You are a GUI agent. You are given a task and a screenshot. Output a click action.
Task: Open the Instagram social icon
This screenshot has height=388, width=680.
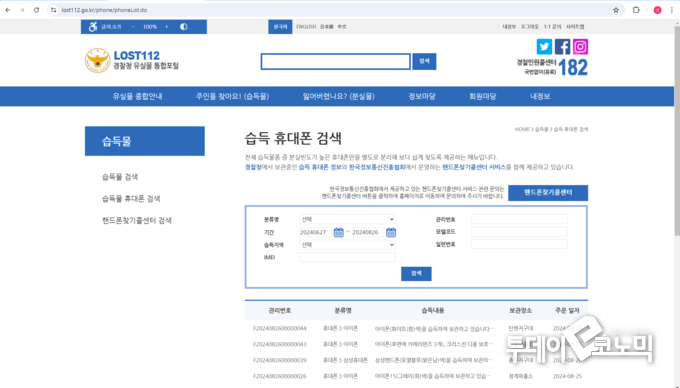pos(580,46)
